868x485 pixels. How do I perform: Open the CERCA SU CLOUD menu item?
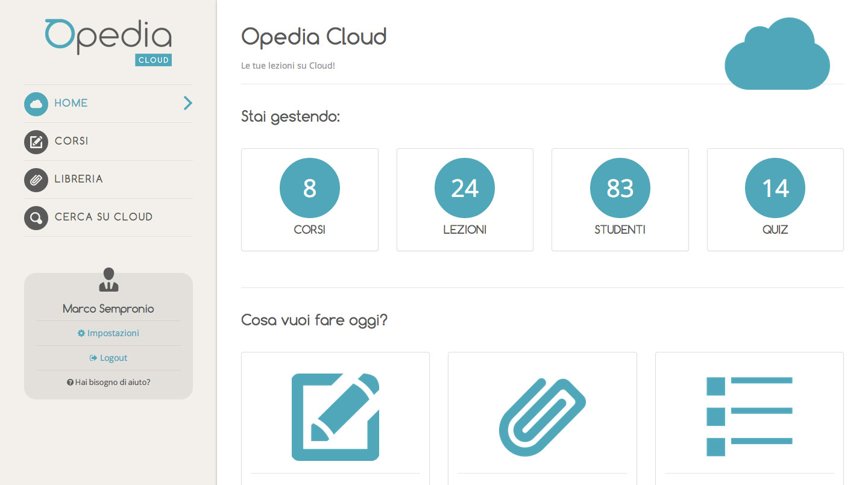tap(108, 217)
